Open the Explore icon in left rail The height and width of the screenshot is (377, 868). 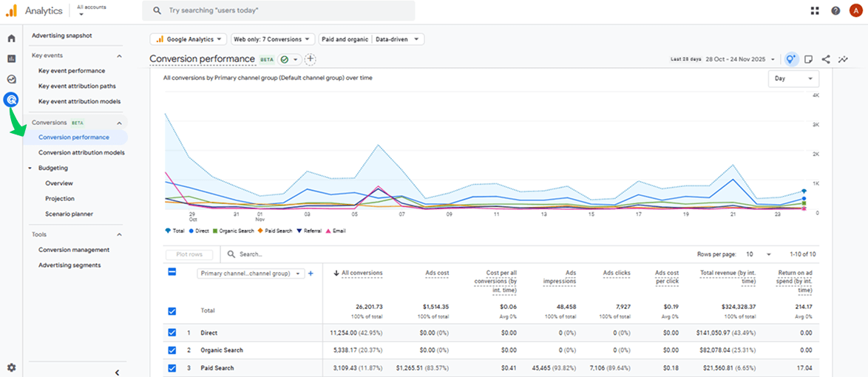[11, 79]
